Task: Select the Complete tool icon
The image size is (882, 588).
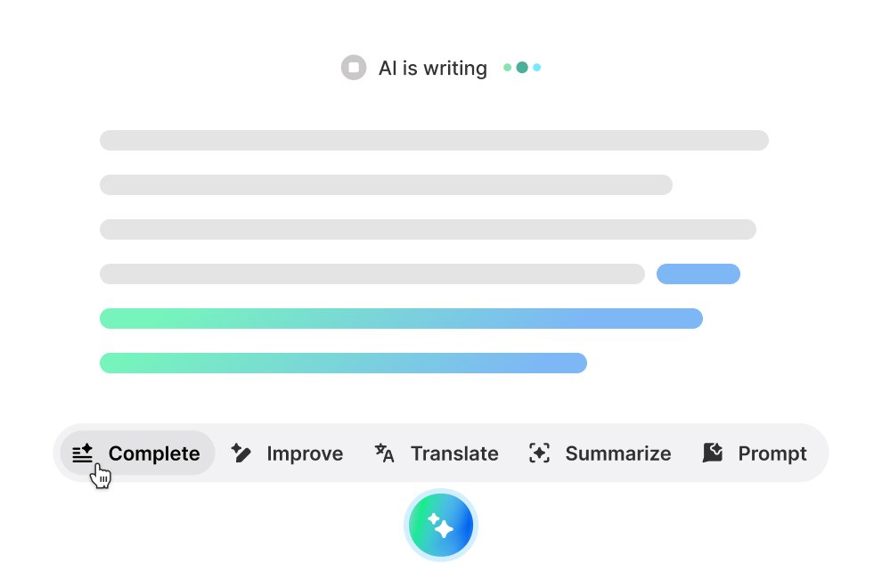Action: [x=82, y=453]
